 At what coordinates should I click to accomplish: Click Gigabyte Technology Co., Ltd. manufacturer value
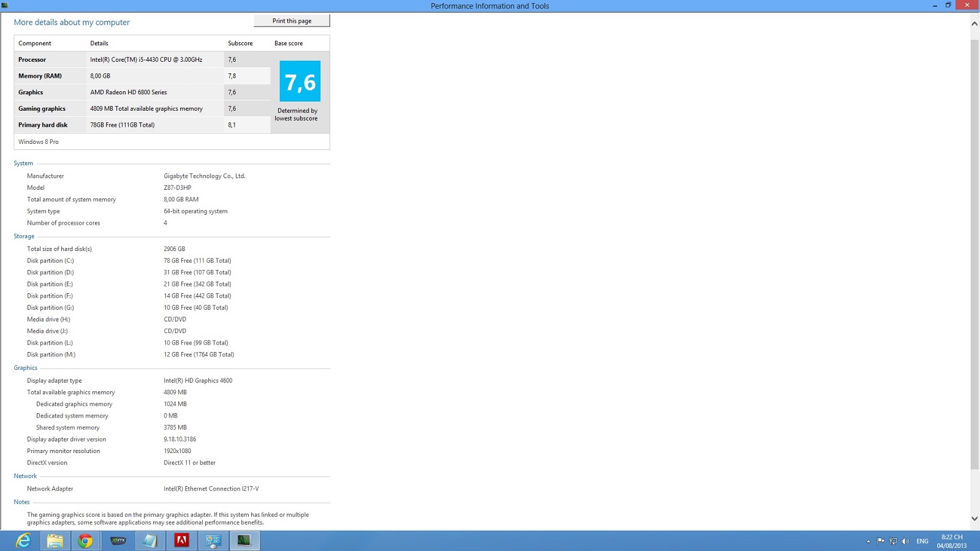205,176
